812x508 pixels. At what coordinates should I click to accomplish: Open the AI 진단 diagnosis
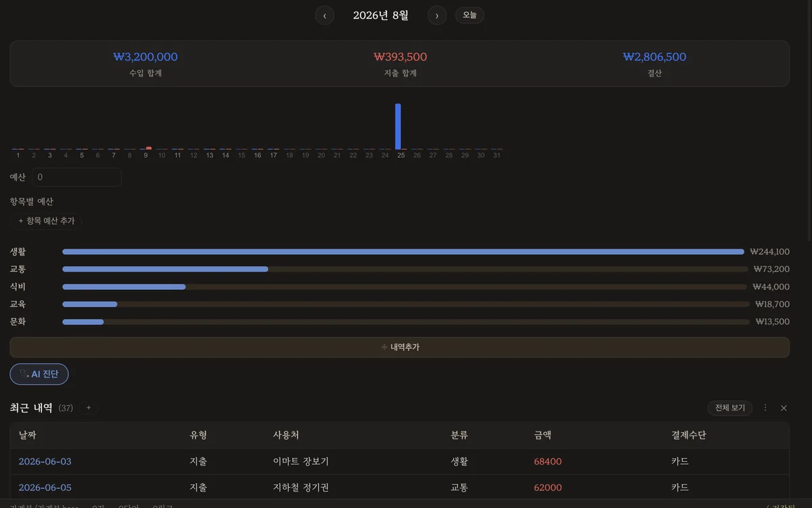pyautogui.click(x=39, y=374)
